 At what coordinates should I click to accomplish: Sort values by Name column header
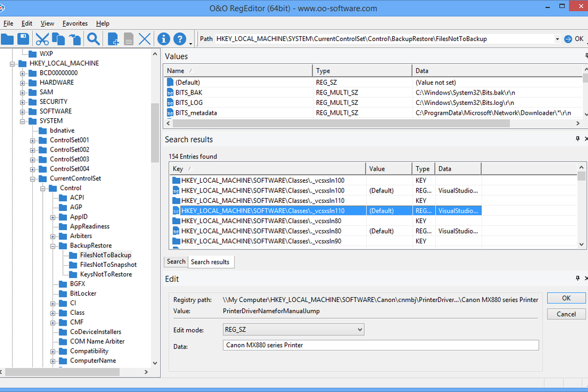point(238,70)
